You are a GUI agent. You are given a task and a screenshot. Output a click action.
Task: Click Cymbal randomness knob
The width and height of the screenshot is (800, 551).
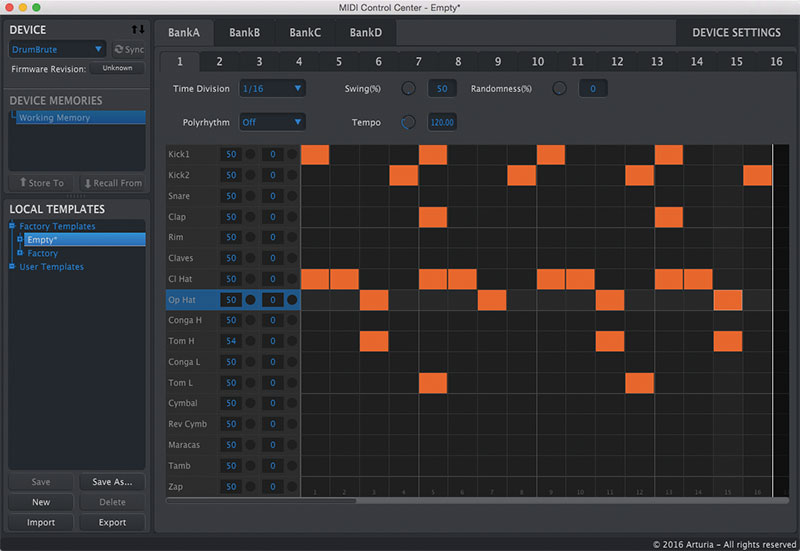pyautogui.click(x=292, y=404)
